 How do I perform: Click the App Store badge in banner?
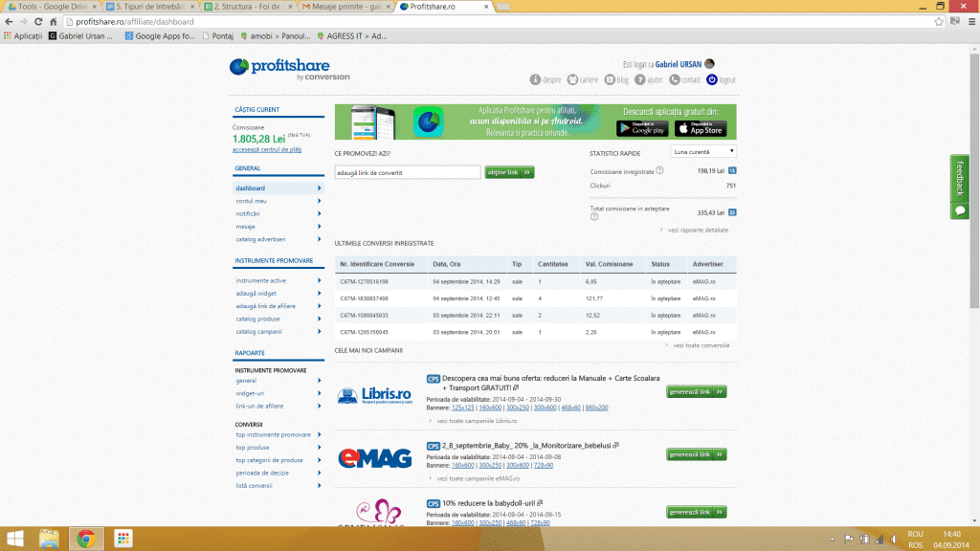(x=700, y=129)
